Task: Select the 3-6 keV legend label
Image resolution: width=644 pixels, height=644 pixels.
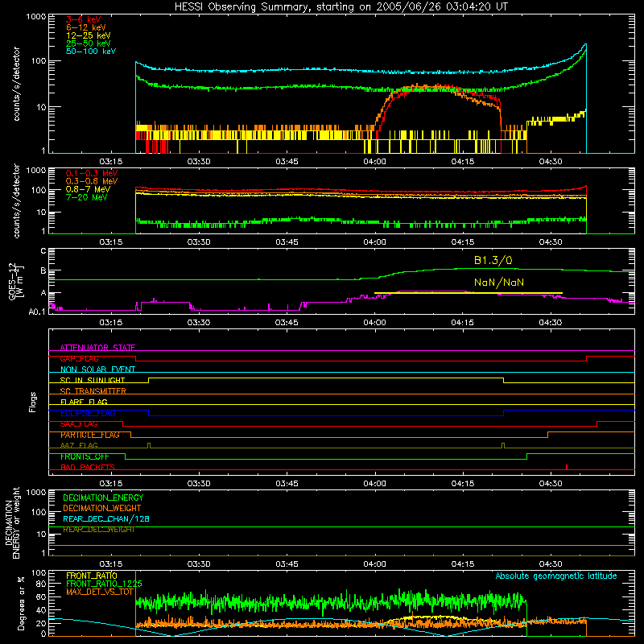Action: (x=84, y=19)
